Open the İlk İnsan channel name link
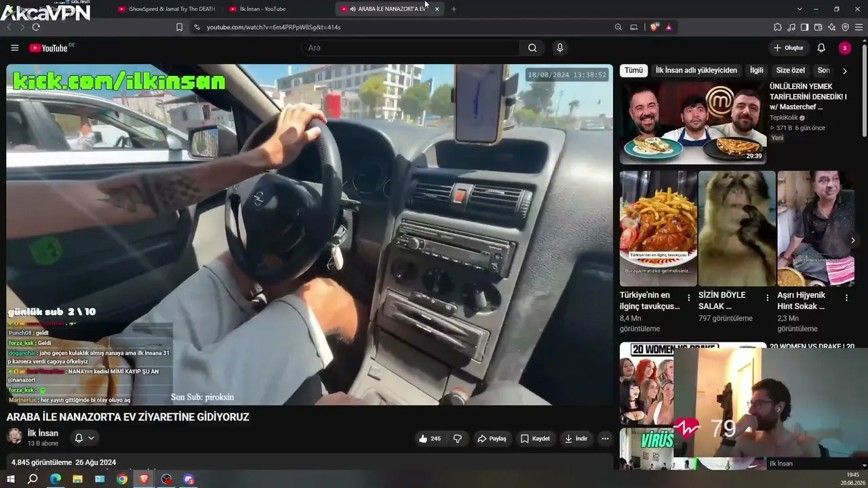 click(x=43, y=433)
